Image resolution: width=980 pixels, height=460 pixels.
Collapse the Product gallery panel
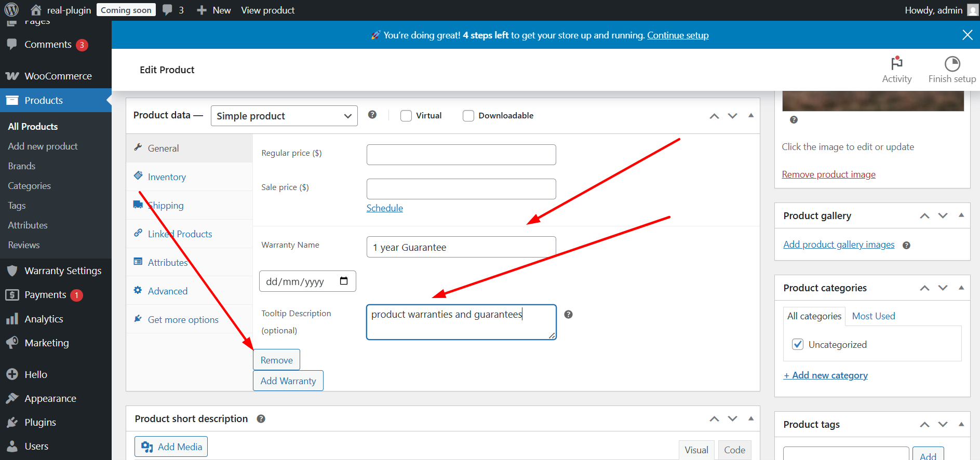click(961, 215)
